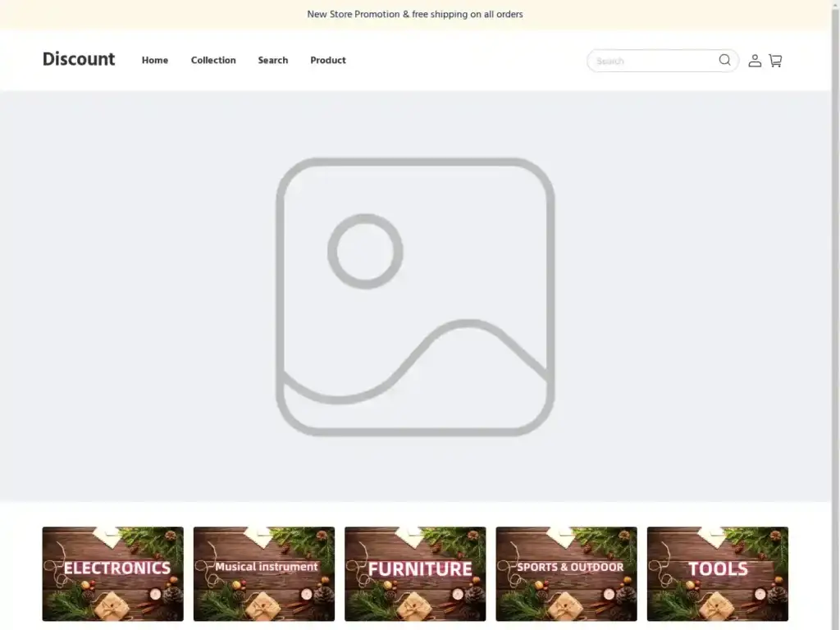This screenshot has width=840, height=630.
Task: Select the FURNITURE category tile
Action: 415,574
